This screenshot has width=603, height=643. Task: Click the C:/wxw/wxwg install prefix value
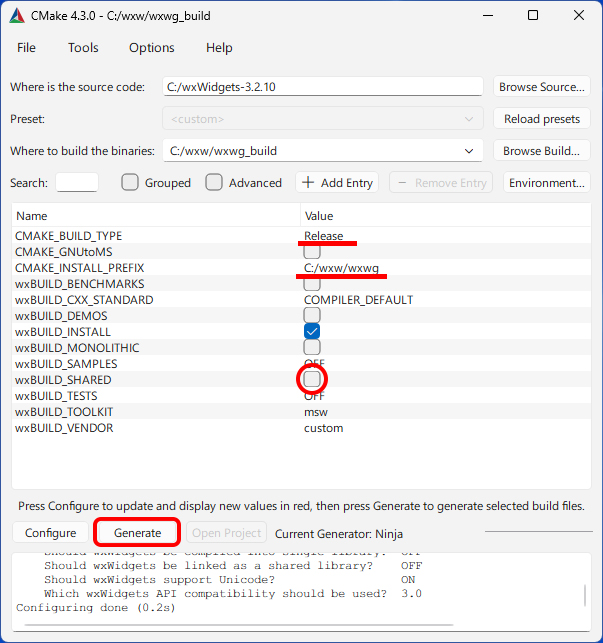(341, 268)
